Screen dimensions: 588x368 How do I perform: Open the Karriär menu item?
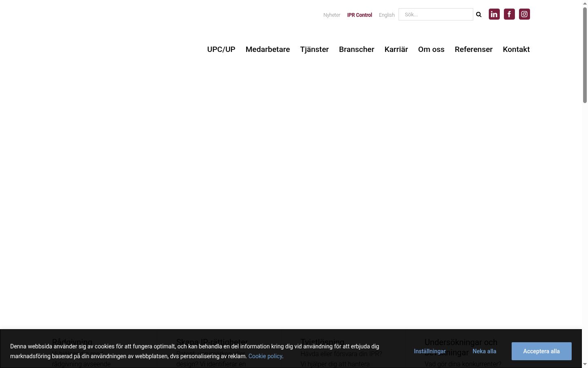click(x=396, y=49)
